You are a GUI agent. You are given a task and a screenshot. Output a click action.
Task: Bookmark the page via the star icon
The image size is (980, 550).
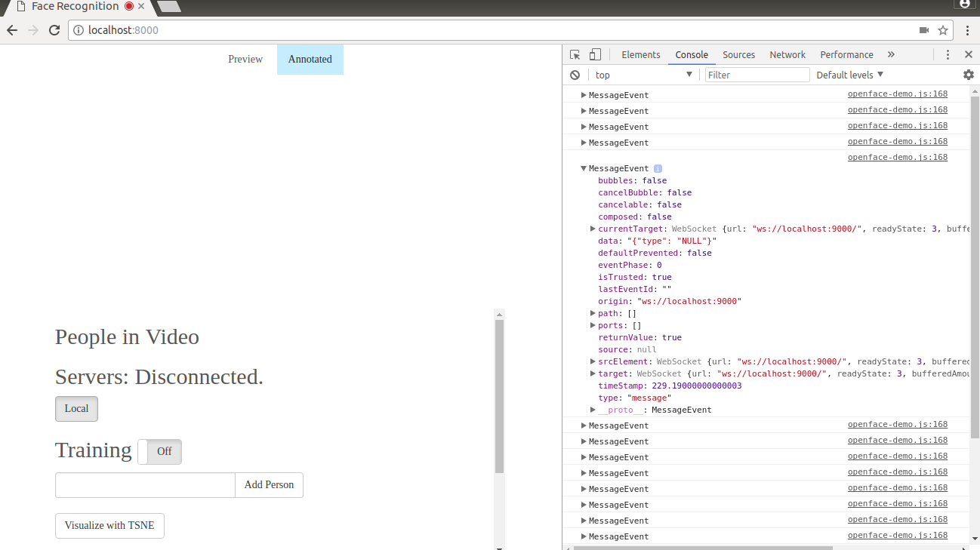pyautogui.click(x=943, y=30)
